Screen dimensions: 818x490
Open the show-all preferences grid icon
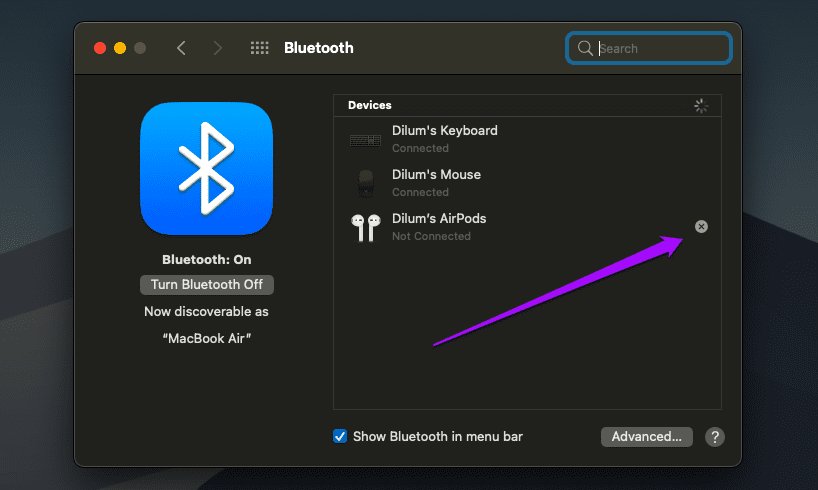[259, 48]
